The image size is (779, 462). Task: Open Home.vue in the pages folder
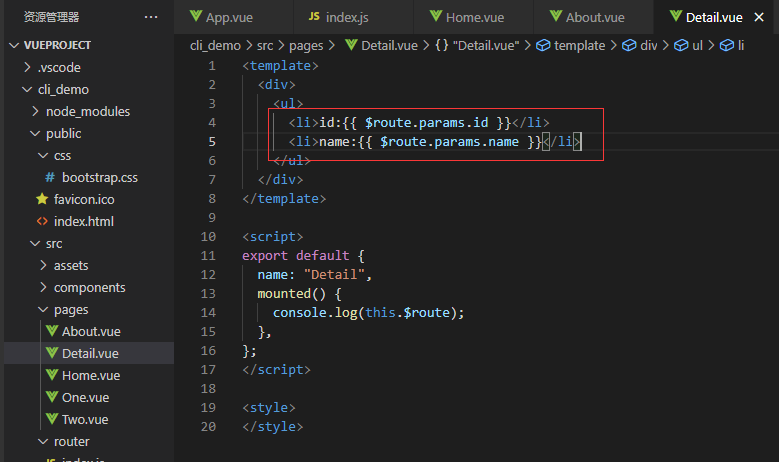tap(89, 376)
